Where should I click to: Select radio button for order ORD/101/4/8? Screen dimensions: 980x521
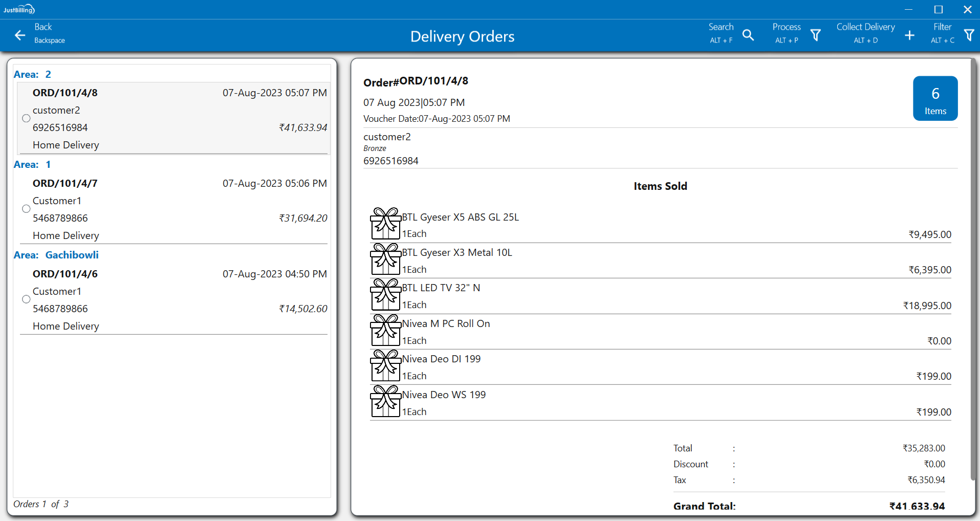pyautogui.click(x=26, y=118)
